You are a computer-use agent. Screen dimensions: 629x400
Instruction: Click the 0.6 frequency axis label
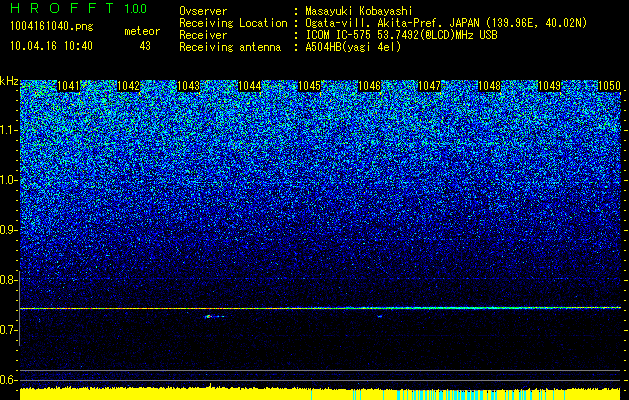click(8, 380)
